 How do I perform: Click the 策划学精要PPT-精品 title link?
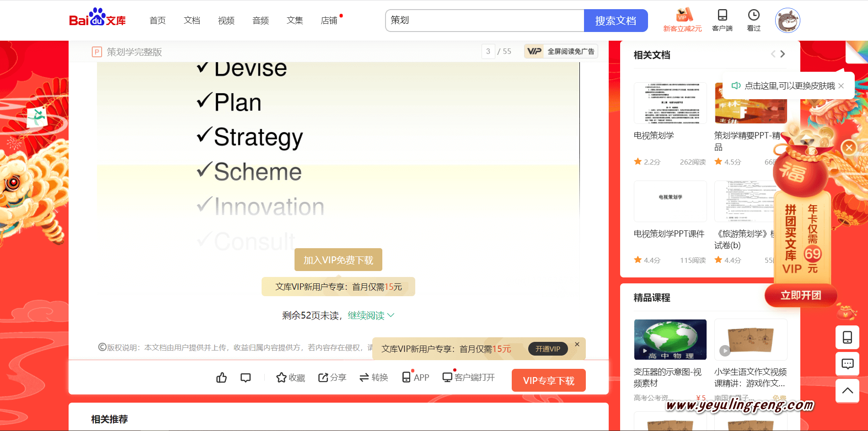coord(747,141)
